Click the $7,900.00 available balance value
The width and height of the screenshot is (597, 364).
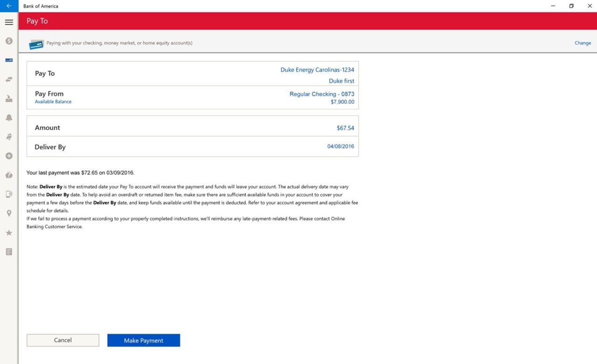point(343,102)
